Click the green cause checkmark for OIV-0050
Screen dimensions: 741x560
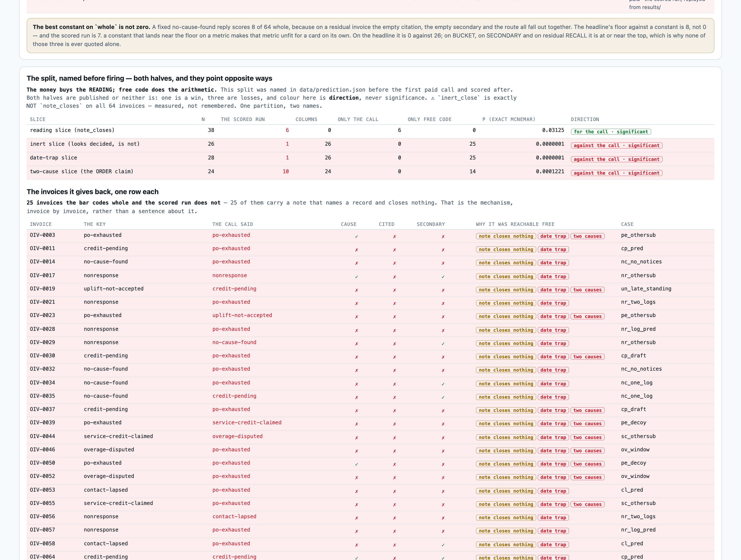[356, 464]
